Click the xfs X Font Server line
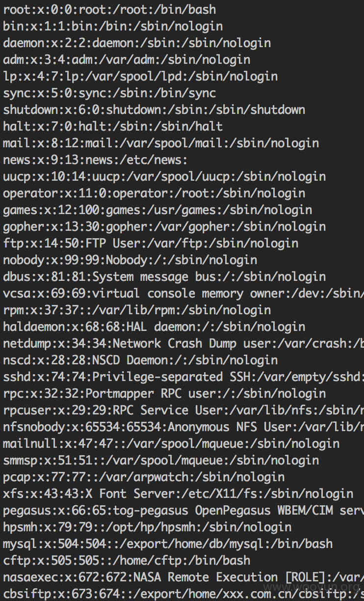The width and height of the screenshot is (364, 601). coord(178,493)
